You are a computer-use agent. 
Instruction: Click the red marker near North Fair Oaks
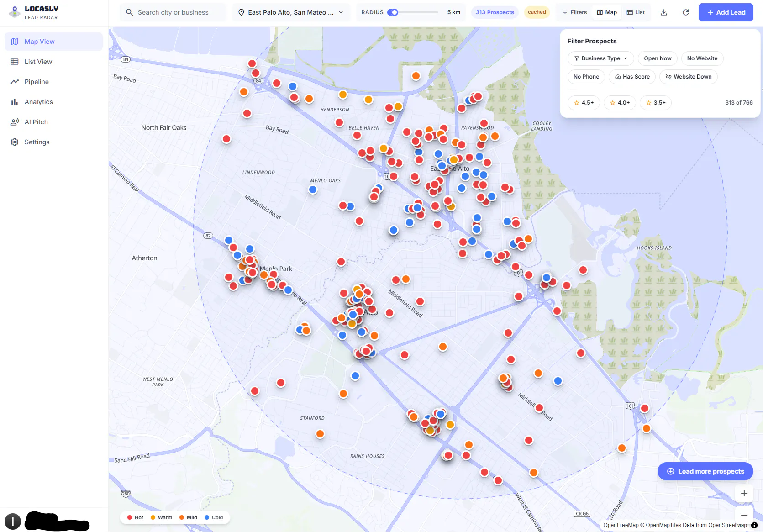click(226, 139)
